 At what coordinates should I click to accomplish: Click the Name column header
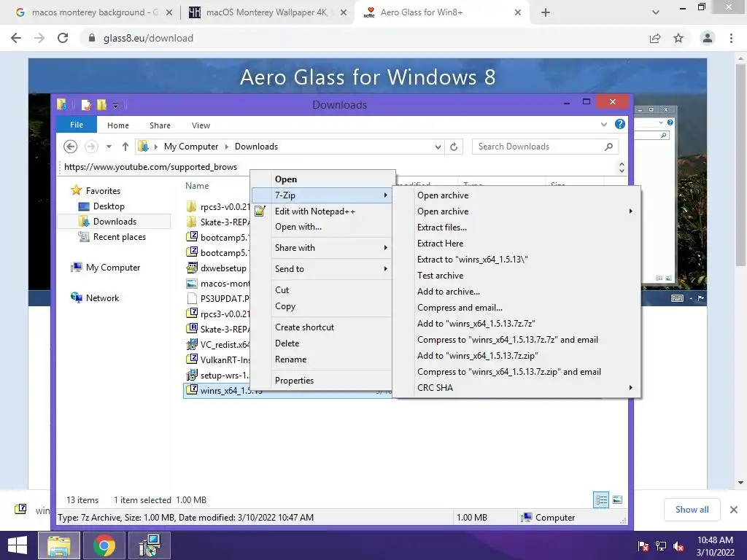pyautogui.click(x=197, y=186)
